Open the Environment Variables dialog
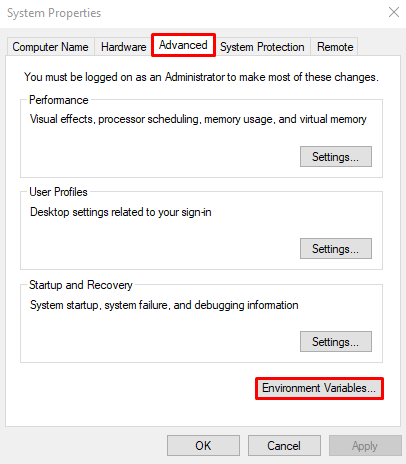Image resolution: width=406 pixels, height=464 pixels. click(x=319, y=388)
